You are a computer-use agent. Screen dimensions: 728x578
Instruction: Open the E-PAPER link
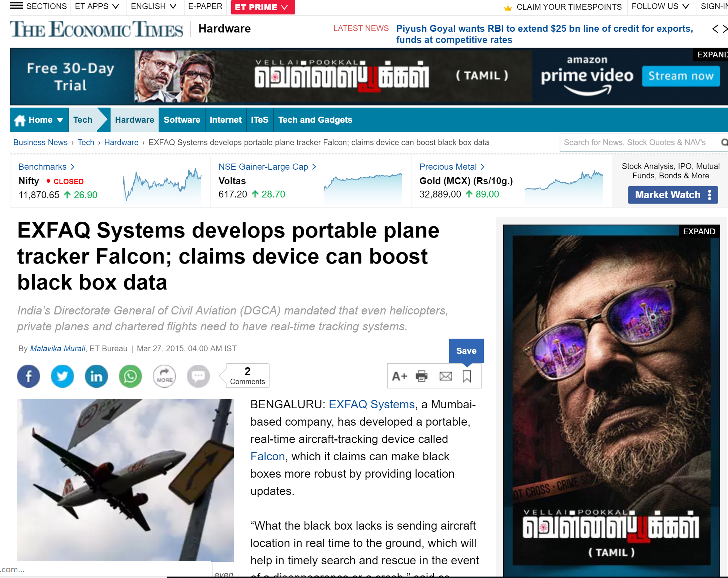pyautogui.click(x=205, y=6)
